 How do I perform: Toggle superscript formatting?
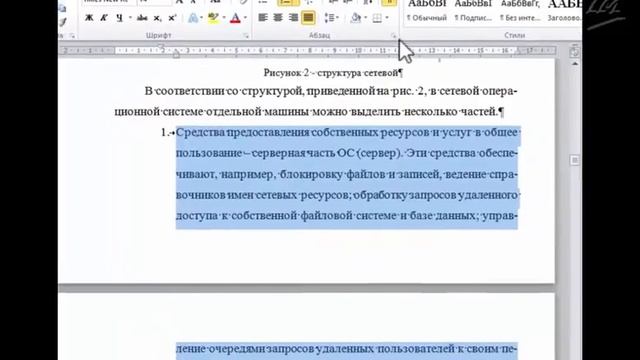tap(172, 18)
